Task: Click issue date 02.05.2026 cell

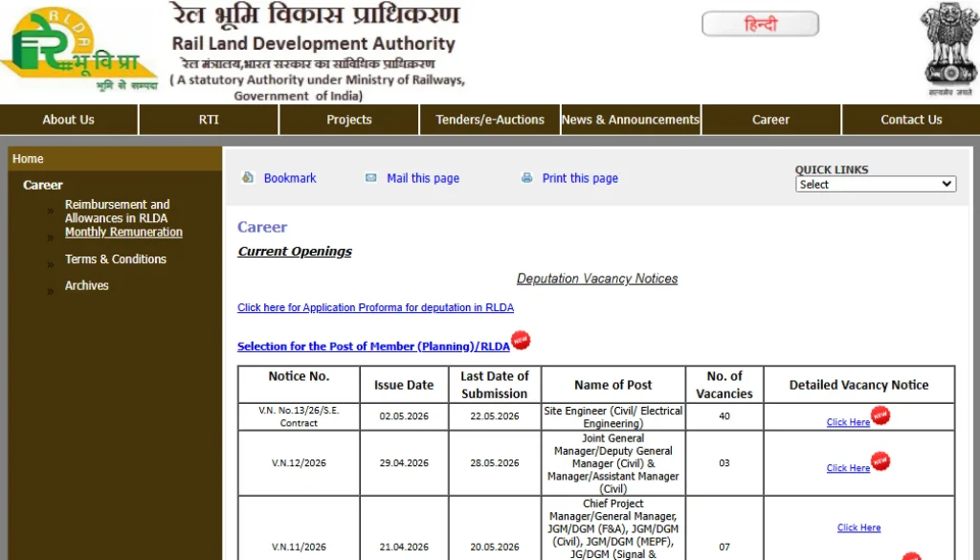Action: tap(404, 416)
